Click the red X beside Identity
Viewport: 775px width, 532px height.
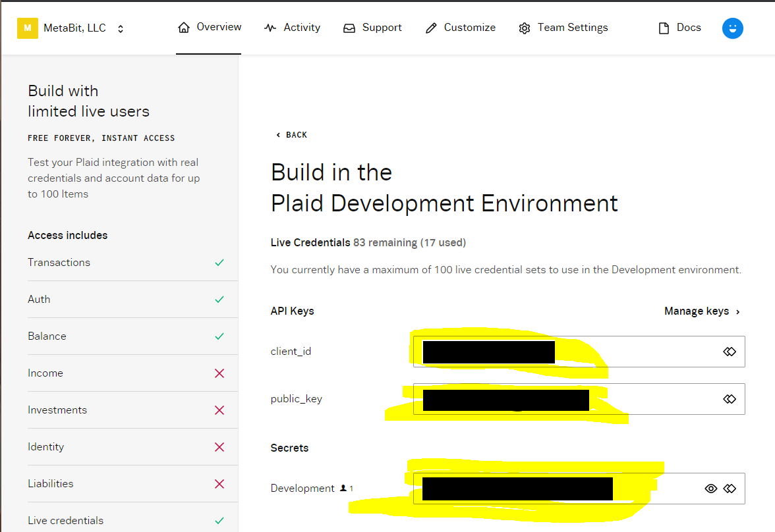[x=219, y=447]
